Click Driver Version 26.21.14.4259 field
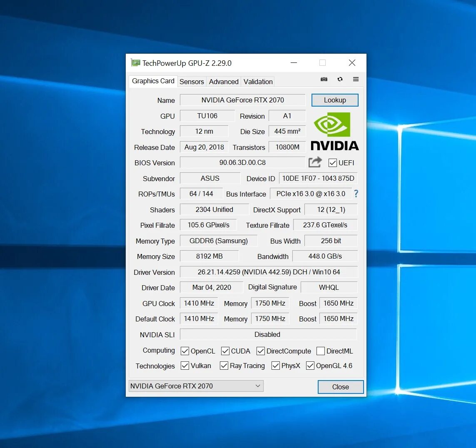Image resolution: width=476 pixels, height=448 pixels. click(x=269, y=272)
